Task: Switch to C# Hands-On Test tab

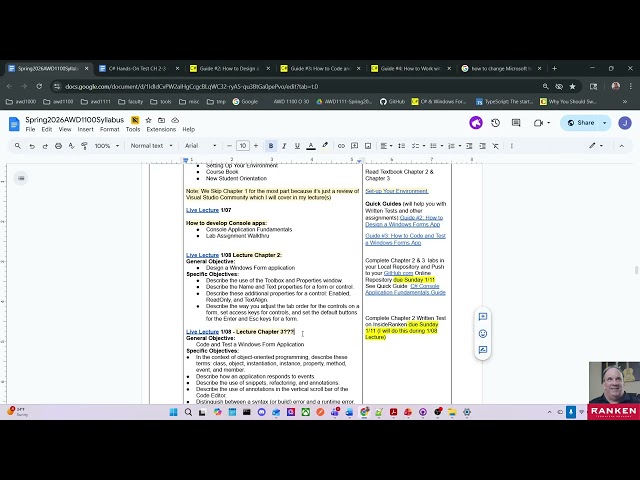Action: coord(138,69)
